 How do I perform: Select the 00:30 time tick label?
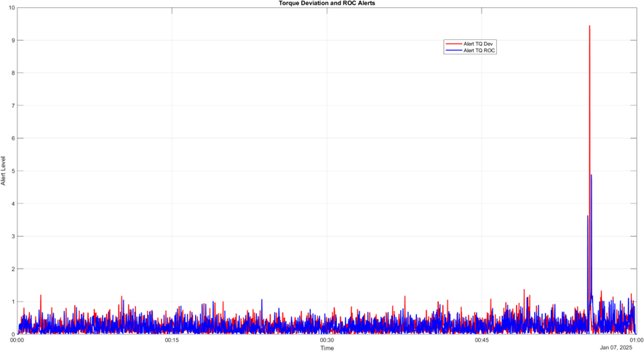[x=327, y=340]
